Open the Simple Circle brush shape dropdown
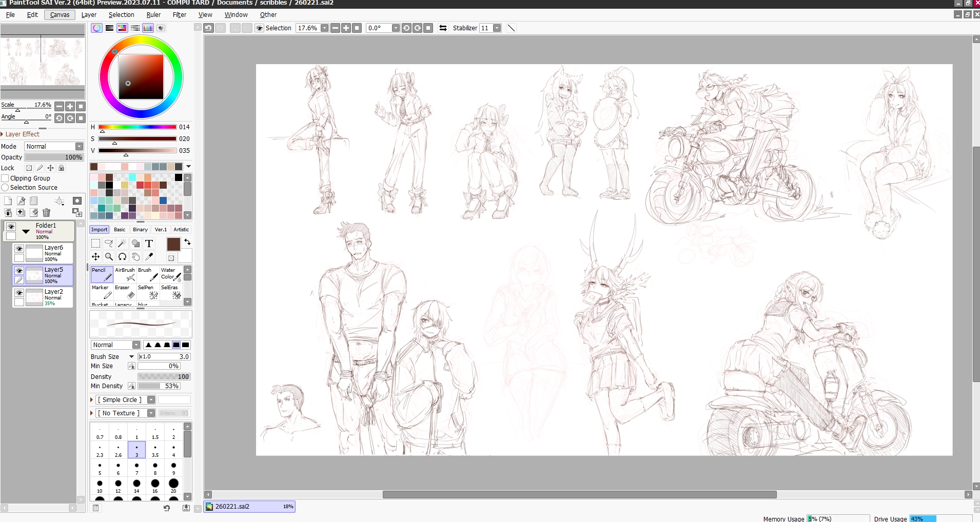 151,400
